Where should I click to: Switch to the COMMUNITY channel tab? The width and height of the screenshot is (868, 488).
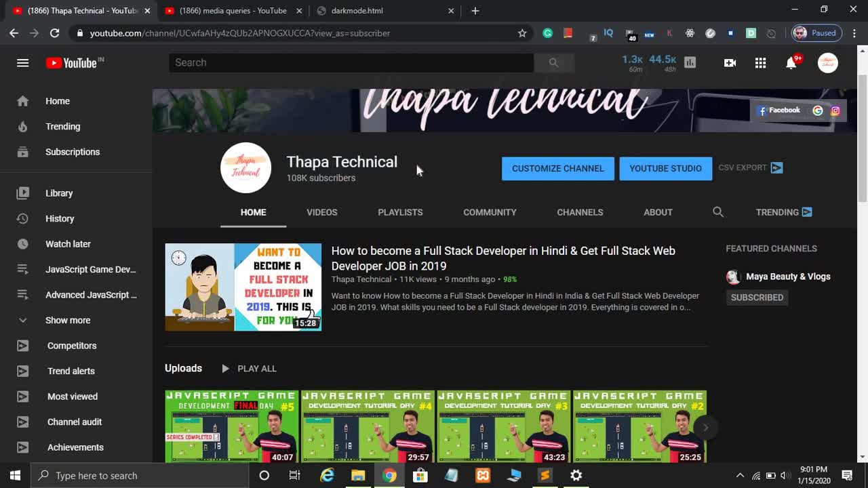pos(490,212)
